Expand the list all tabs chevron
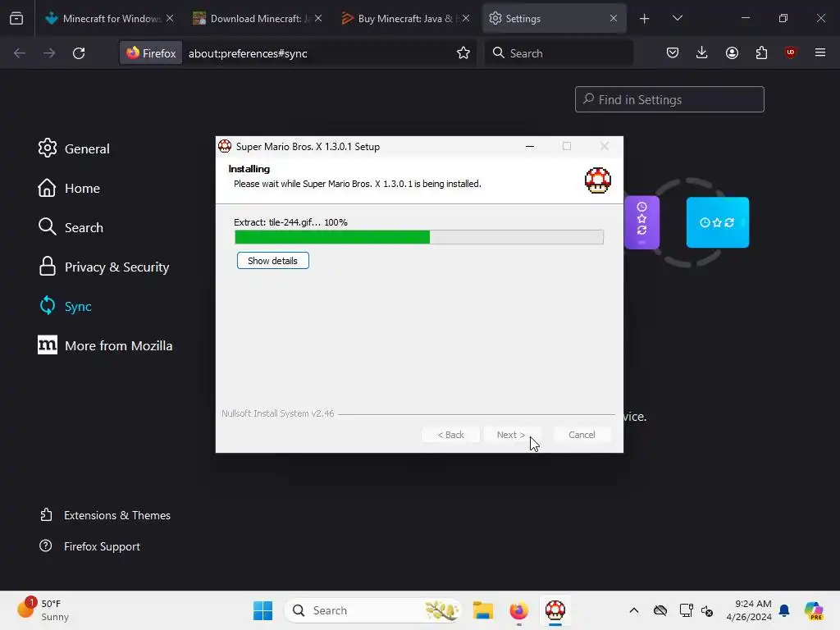Viewport: 840px width, 630px height. pyautogui.click(x=677, y=18)
